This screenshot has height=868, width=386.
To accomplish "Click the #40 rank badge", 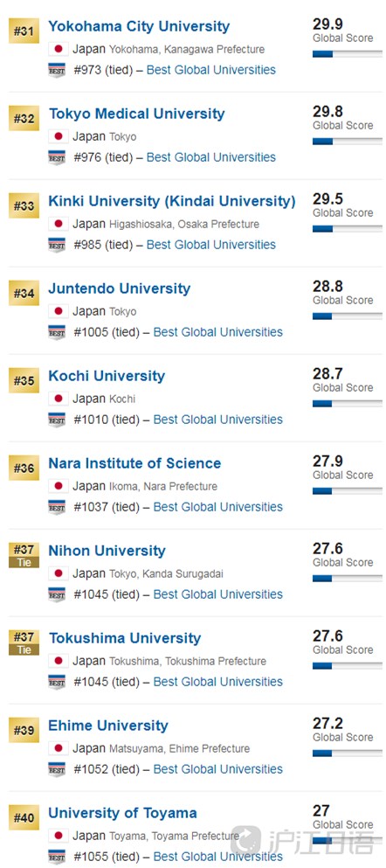I will 24,817.
